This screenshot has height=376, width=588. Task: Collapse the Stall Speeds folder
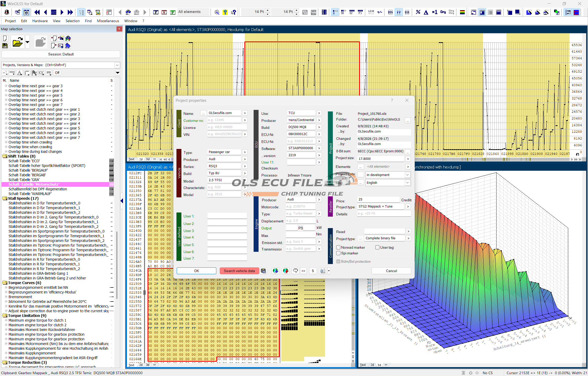[5, 198]
